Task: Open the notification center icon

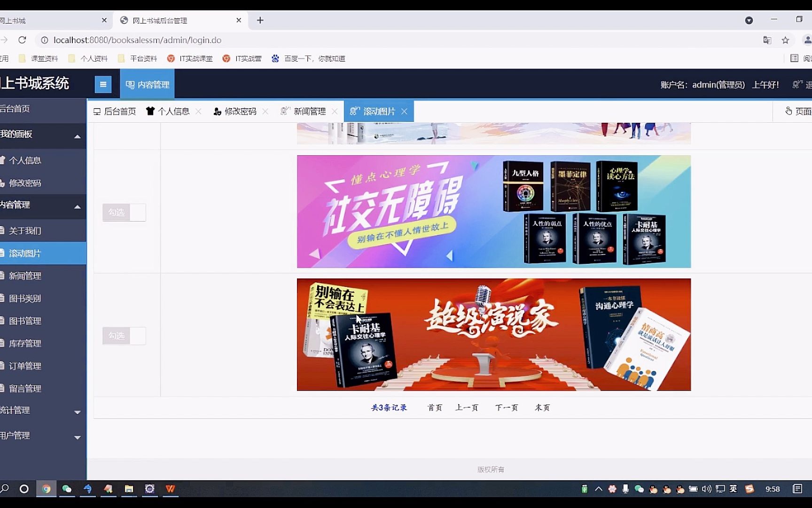Action: coord(797,489)
